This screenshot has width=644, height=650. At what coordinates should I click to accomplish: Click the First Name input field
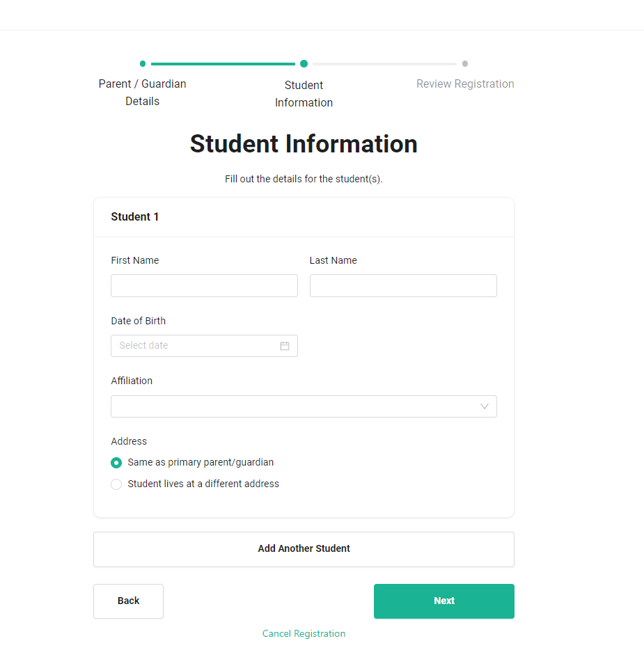[204, 286]
